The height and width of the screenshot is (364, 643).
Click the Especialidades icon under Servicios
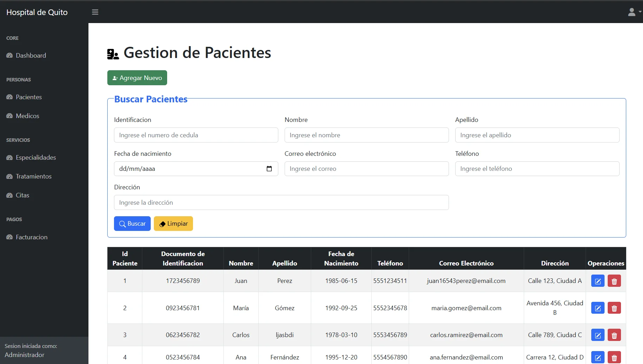coord(10,158)
